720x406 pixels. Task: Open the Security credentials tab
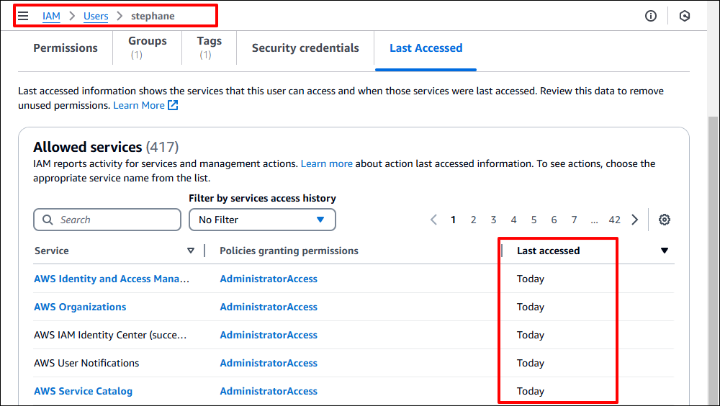click(305, 48)
